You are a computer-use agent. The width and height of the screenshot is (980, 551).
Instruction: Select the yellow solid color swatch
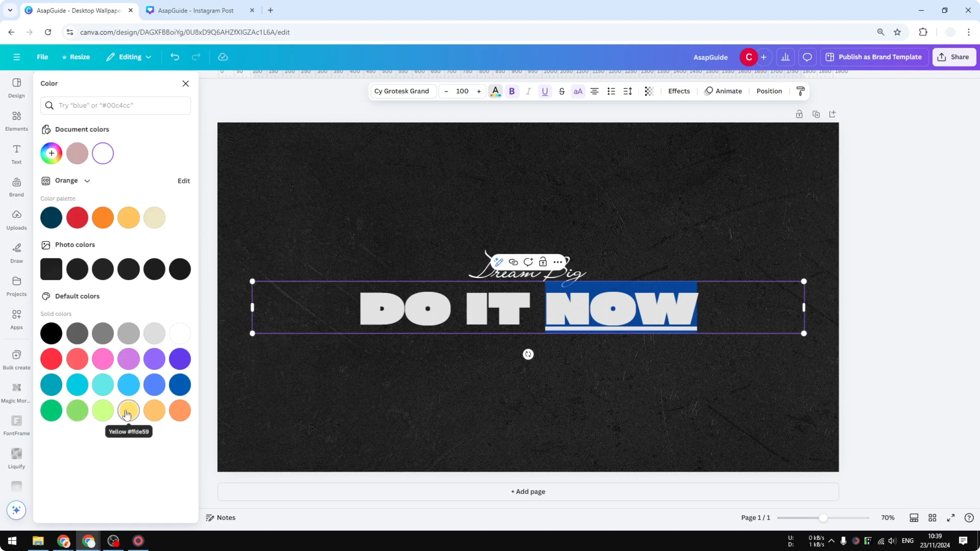pos(129,410)
